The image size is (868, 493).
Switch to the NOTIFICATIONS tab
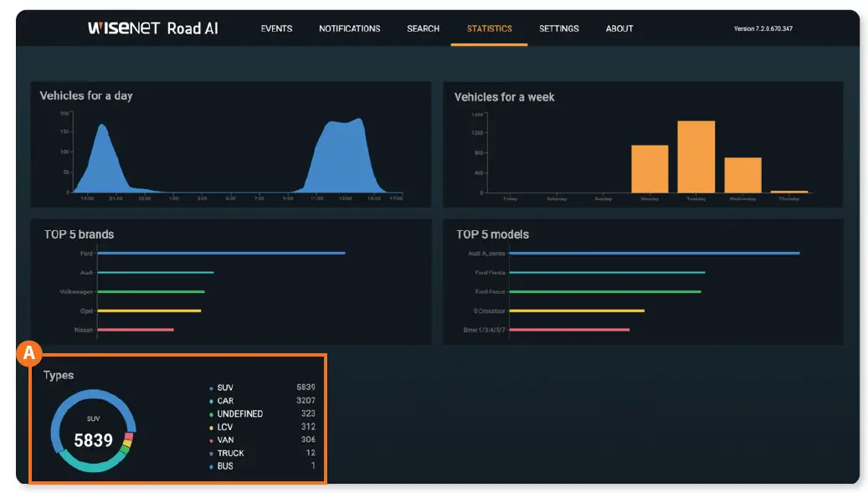click(349, 28)
